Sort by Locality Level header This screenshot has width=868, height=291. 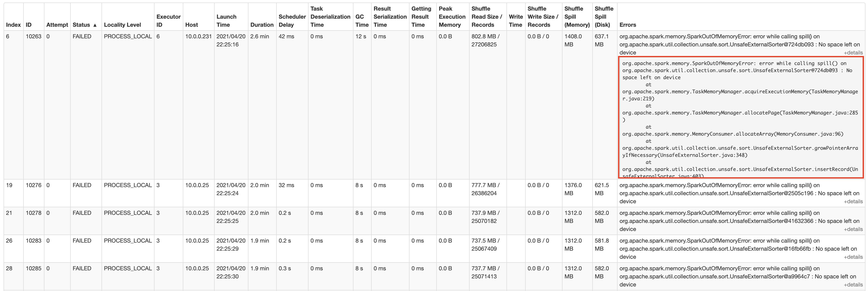click(122, 25)
